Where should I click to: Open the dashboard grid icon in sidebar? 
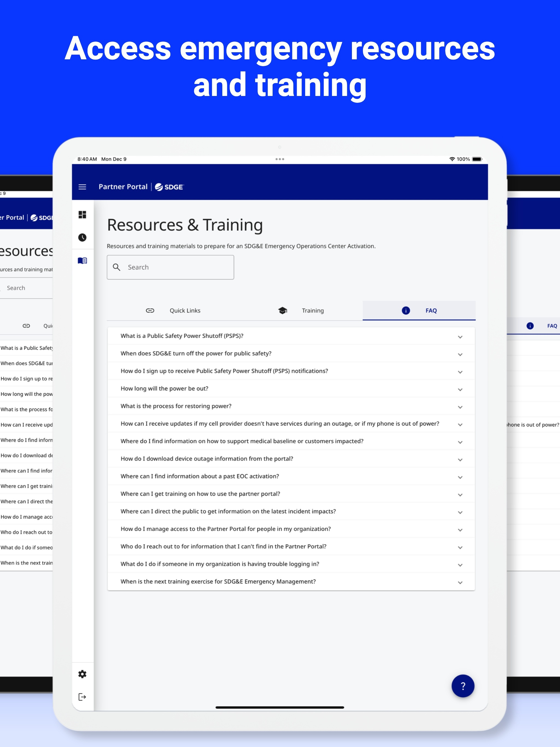click(82, 214)
